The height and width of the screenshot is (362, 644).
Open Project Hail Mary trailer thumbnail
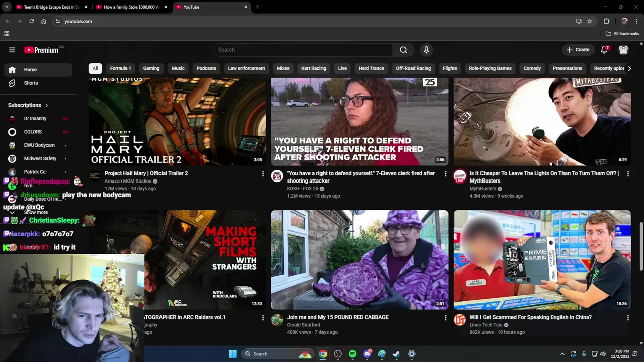177,122
